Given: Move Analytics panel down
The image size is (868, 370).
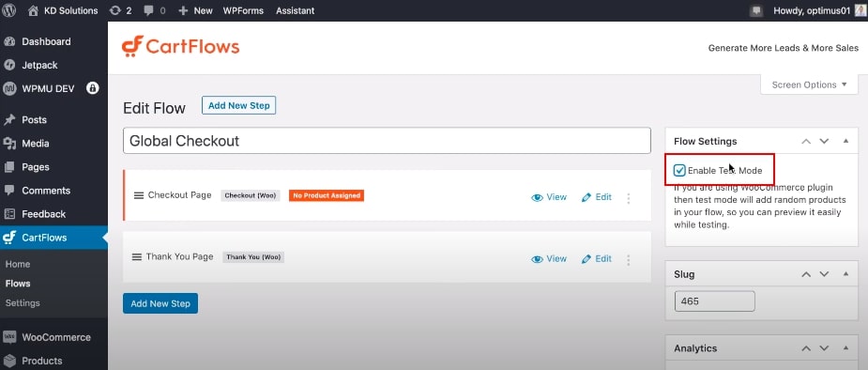Looking at the screenshot, I should (x=824, y=348).
